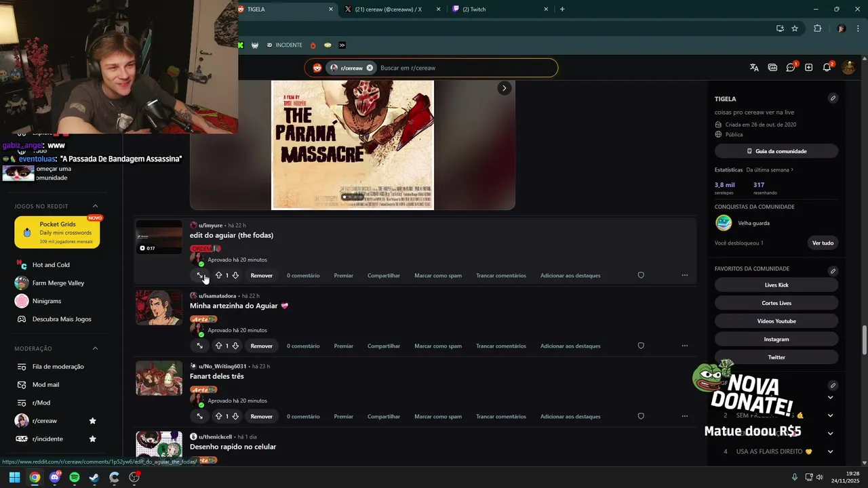Screen dimensions: 868x488
Task: Open the Reddit advertise icon
Action: 772,68
